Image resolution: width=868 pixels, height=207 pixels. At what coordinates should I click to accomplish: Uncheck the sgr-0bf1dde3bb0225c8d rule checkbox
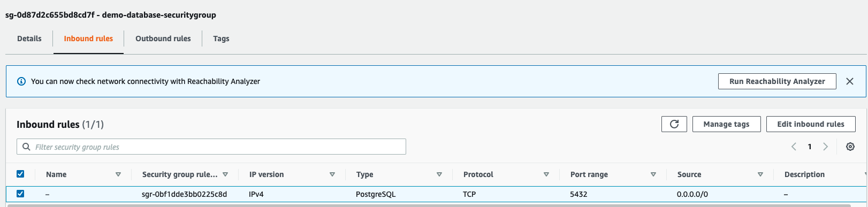click(x=20, y=194)
